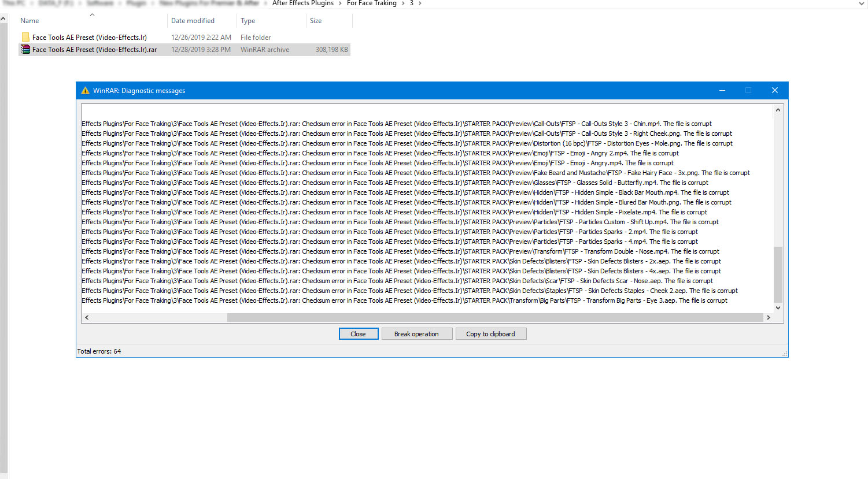Select the Face Tools AE Preset .rar archive icon
This screenshot has height=479, width=868.
(x=25, y=50)
